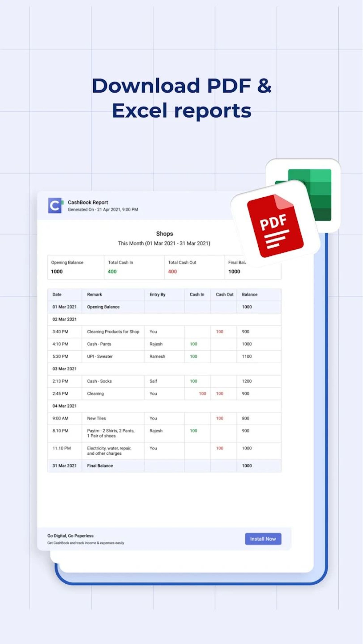Click the CashBook logo icon
The image size is (363, 644).
(x=56, y=206)
